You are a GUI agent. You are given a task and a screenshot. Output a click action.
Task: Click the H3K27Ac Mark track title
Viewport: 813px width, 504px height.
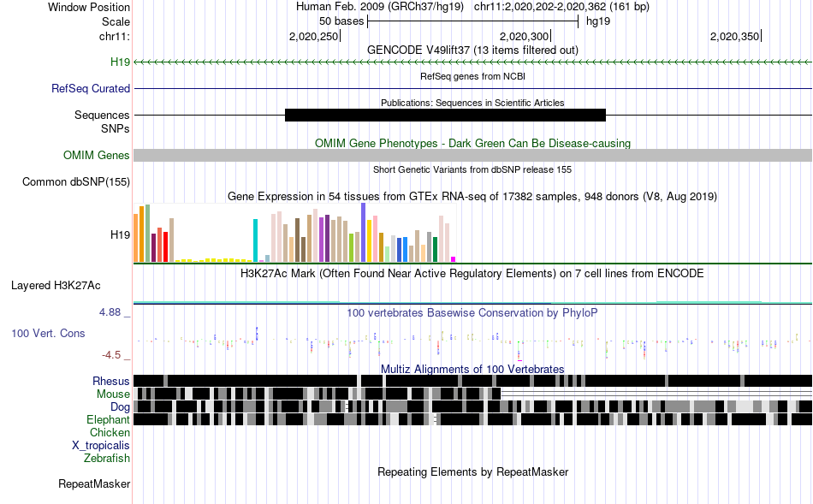pyautogui.click(x=472, y=273)
